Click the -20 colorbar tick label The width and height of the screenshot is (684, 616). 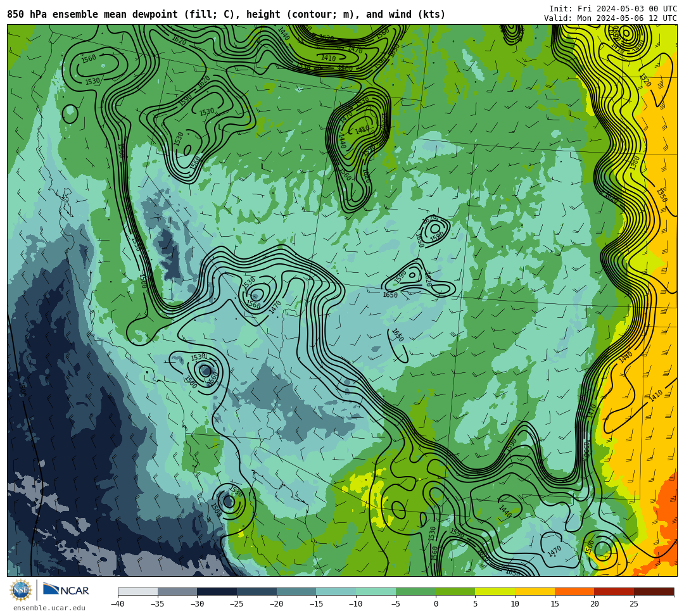click(x=277, y=604)
